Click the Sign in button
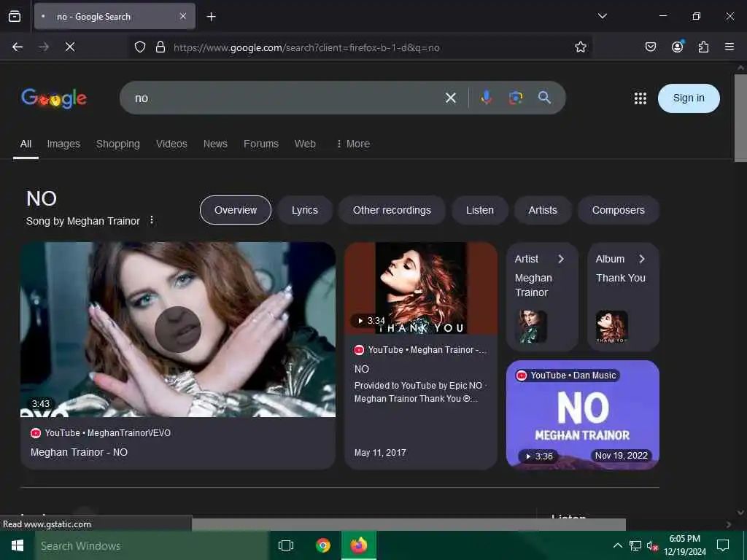 point(689,98)
